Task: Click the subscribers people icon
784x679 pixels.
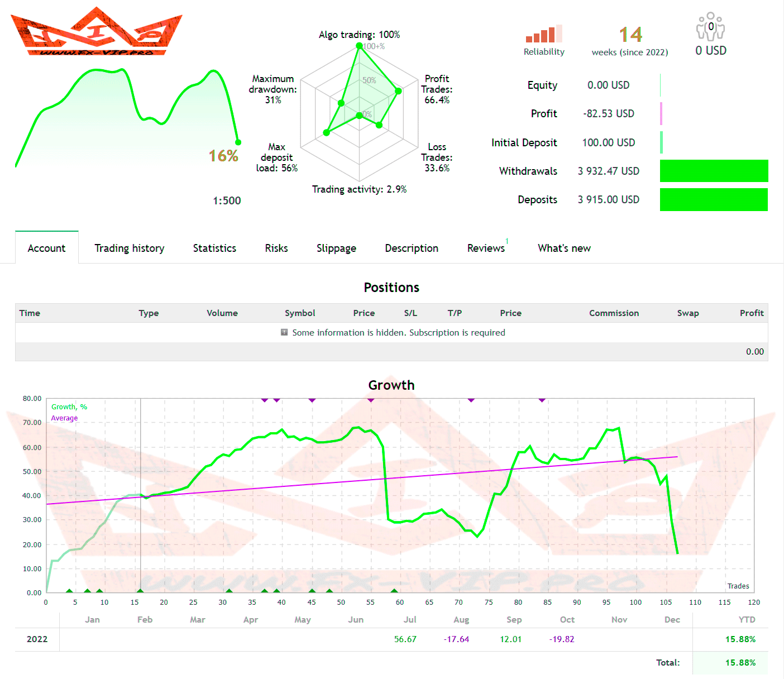Action: coord(710,27)
